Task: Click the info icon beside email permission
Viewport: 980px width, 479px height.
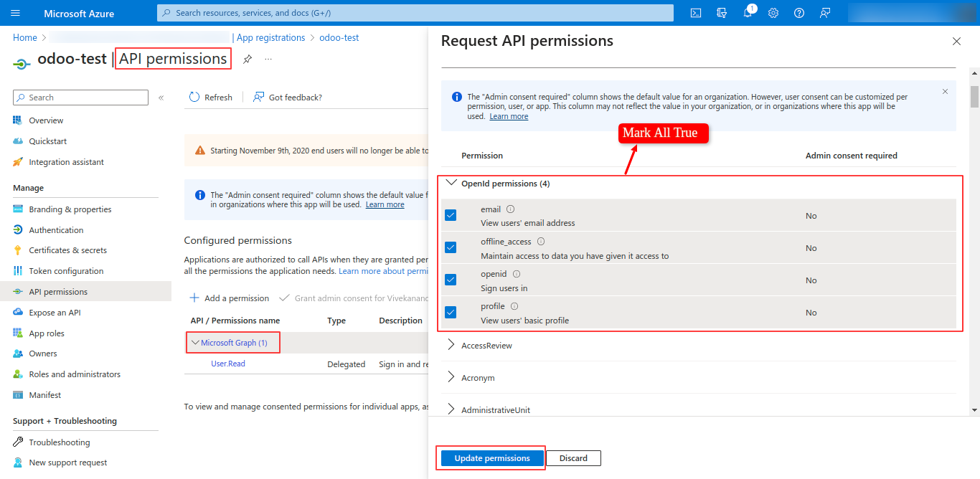Action: (511, 209)
